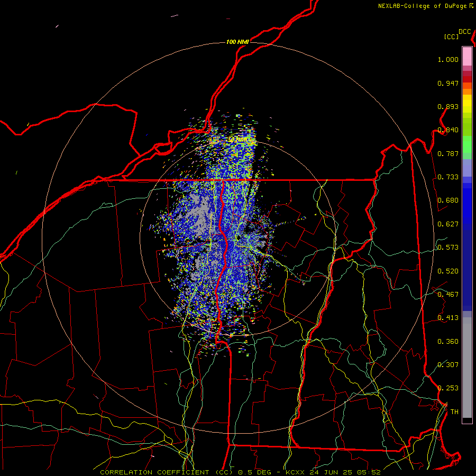Image resolution: width=476 pixels, height=476 pixels.
Task: Pick the red segment of the color bar
Action: pyautogui.click(x=467, y=79)
